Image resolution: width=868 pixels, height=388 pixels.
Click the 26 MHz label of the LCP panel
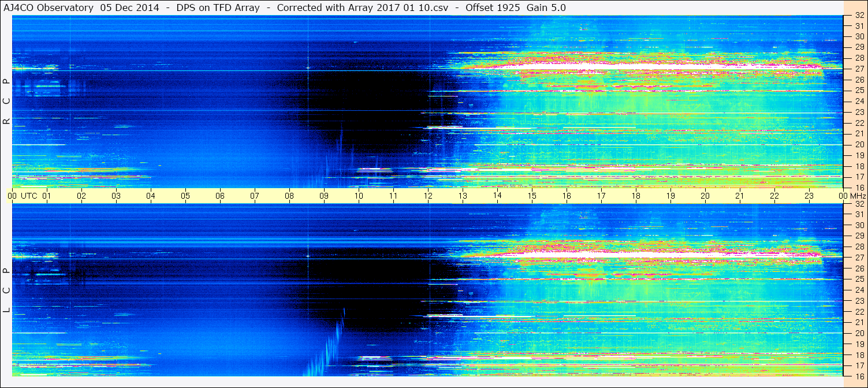coord(859,268)
